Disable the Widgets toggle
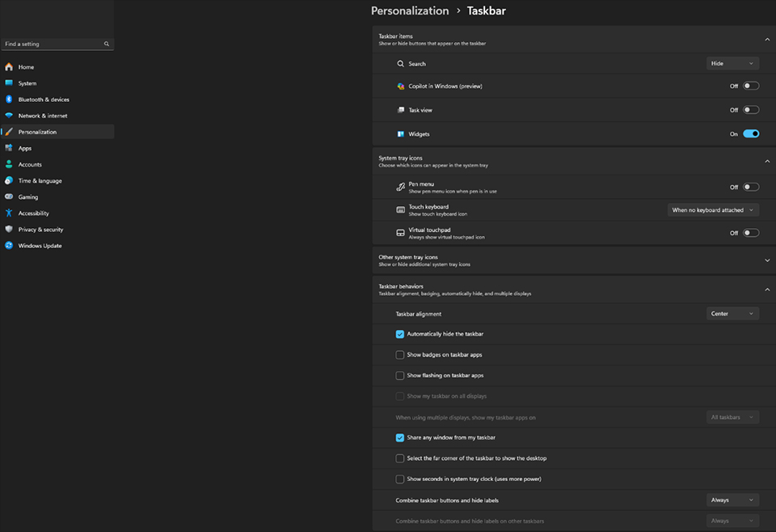776x532 pixels. pos(752,133)
